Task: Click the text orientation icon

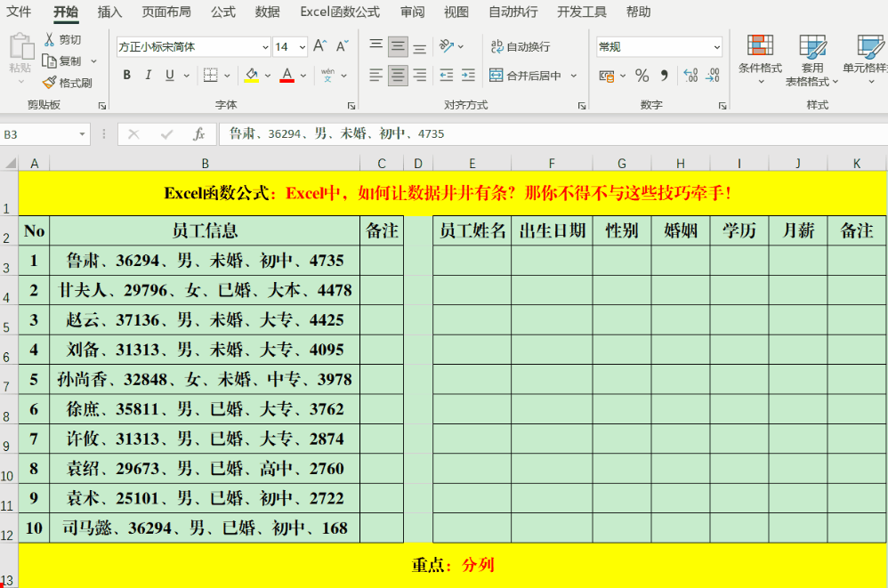Action: pos(447,46)
